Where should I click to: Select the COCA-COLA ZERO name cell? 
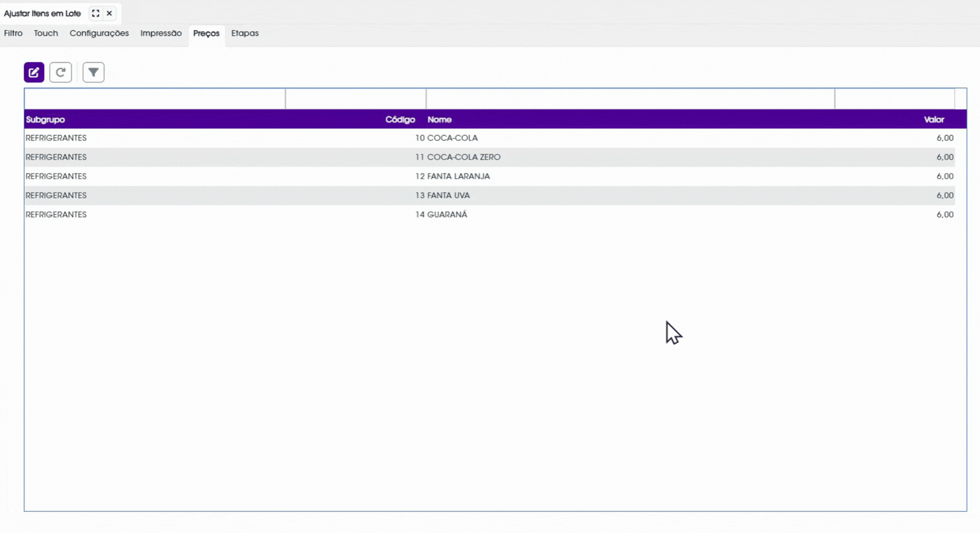pos(464,157)
